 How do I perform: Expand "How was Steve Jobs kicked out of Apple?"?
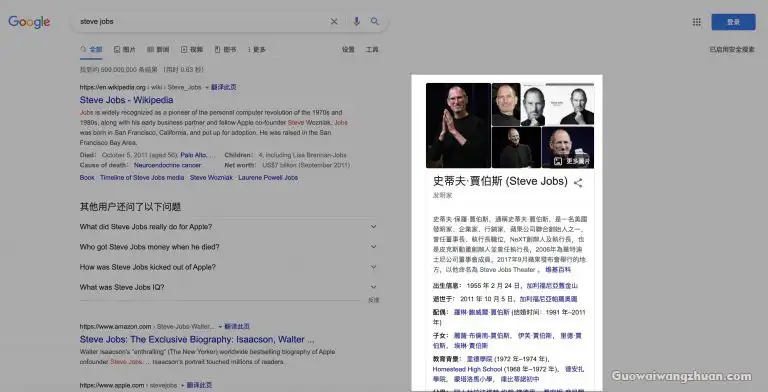(x=228, y=267)
